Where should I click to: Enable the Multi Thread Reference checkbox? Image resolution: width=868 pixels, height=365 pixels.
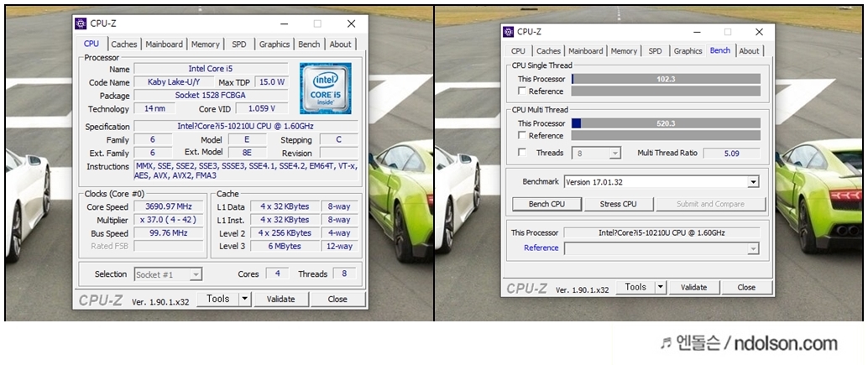(x=521, y=135)
